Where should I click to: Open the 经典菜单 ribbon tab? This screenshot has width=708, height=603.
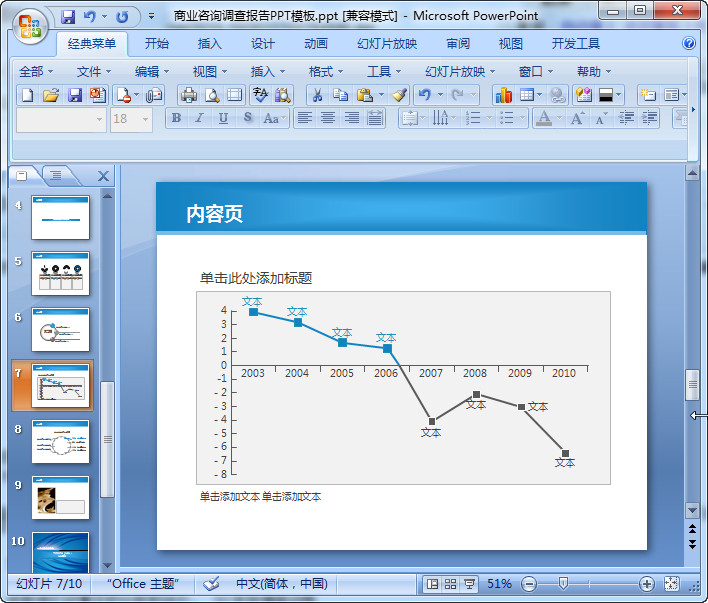point(92,44)
